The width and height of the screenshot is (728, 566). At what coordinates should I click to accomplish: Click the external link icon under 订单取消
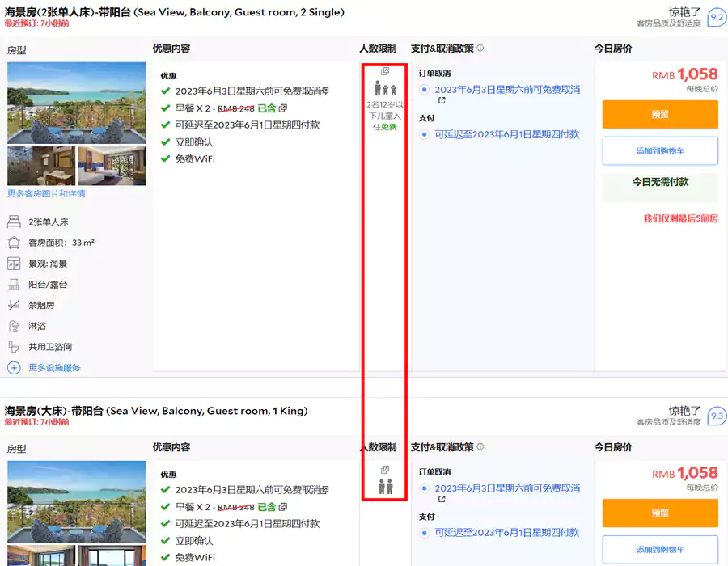pos(441,100)
